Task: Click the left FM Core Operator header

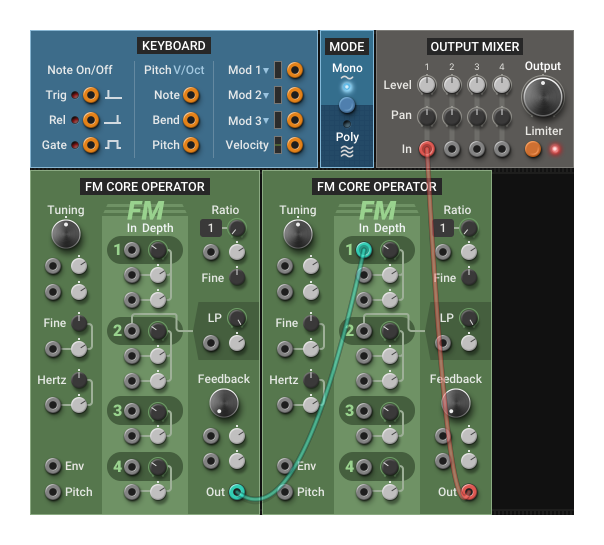Action: pyautogui.click(x=145, y=186)
